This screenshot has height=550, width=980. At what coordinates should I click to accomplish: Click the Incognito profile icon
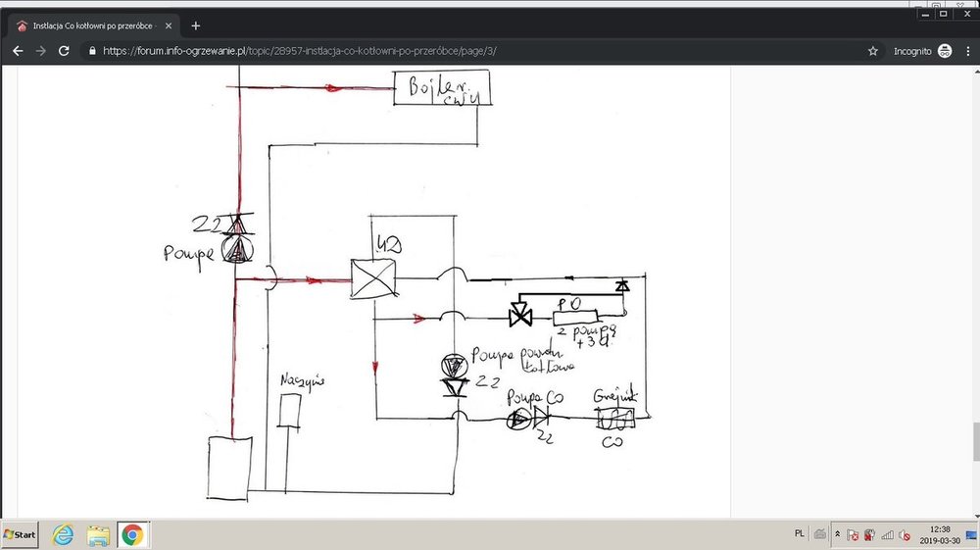coord(945,50)
